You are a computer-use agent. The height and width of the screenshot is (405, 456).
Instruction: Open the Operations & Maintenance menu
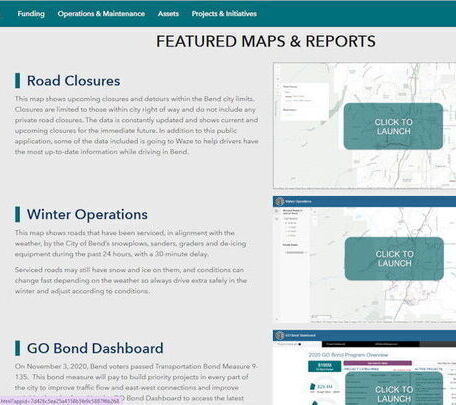tap(101, 14)
